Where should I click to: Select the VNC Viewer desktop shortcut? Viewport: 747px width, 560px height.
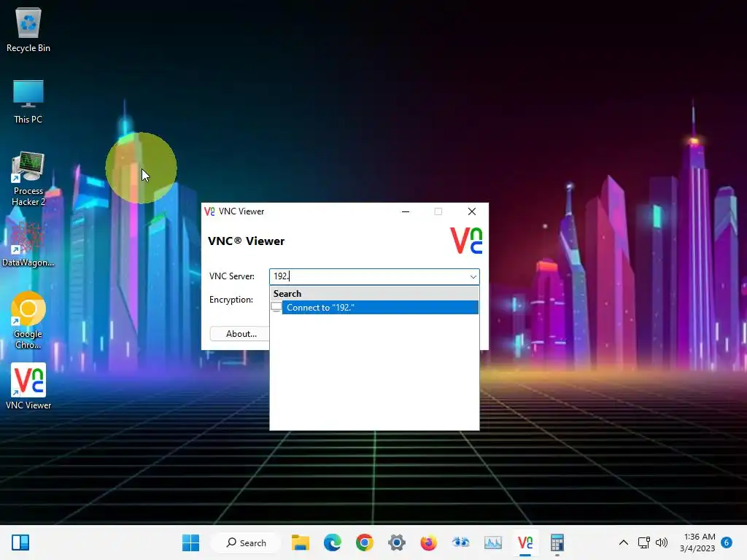tap(28, 386)
